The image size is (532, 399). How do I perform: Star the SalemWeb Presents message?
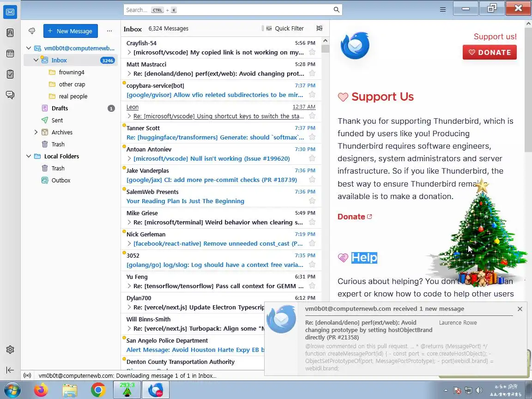point(312,201)
